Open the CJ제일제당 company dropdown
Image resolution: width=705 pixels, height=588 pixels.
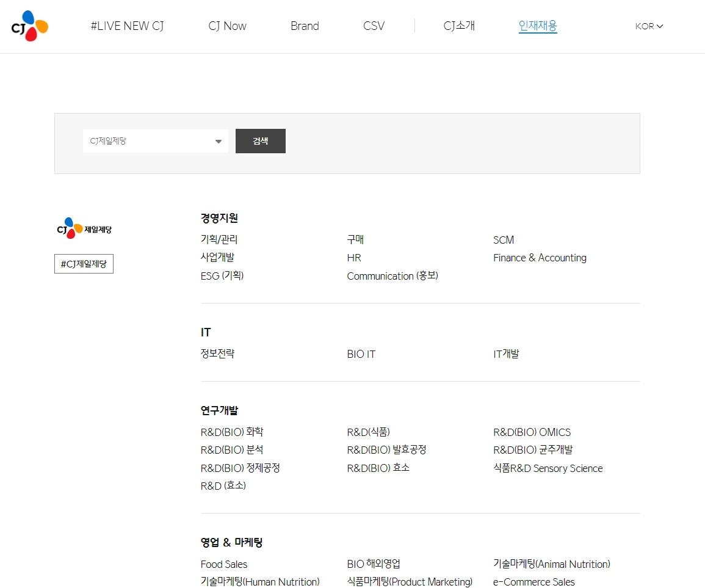pos(156,141)
